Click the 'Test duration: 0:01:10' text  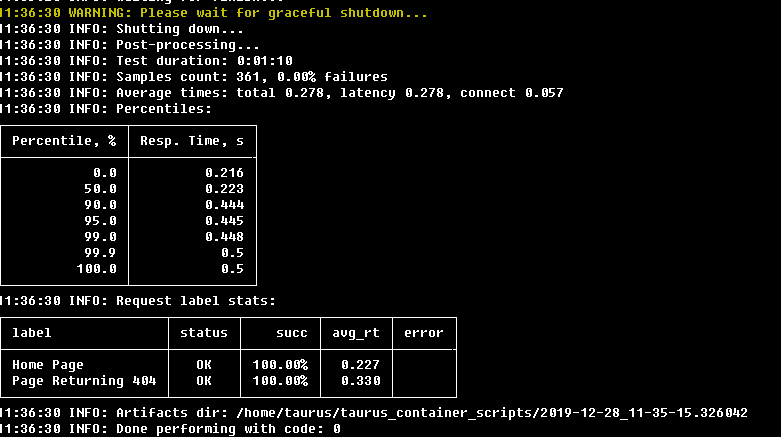click(x=204, y=61)
